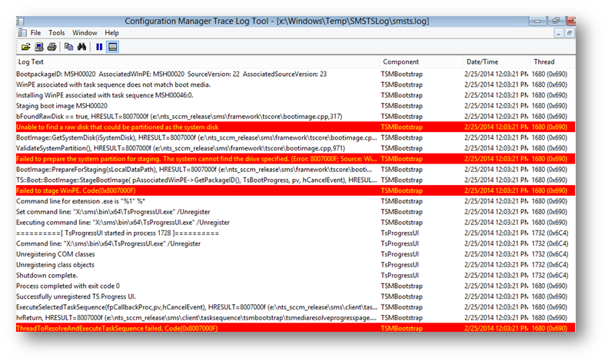
Task: Select 'Executing command line: TsProgressUI.exe' line
Action: (x=296, y=222)
